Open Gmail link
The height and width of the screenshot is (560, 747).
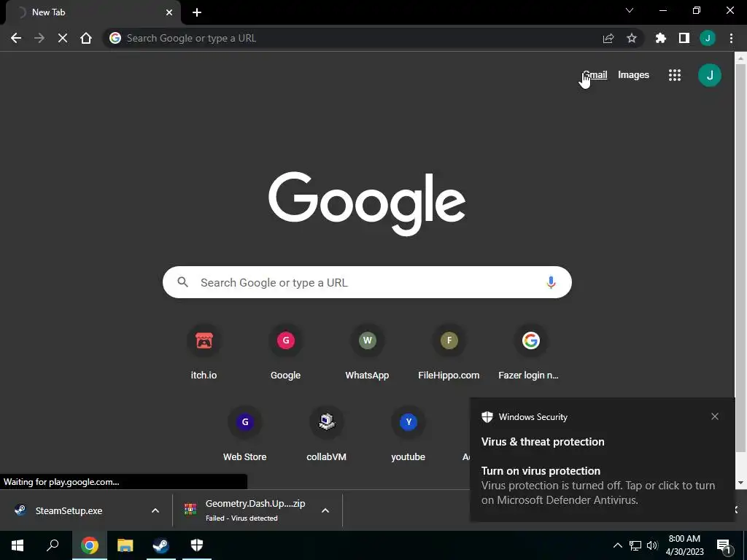point(595,75)
